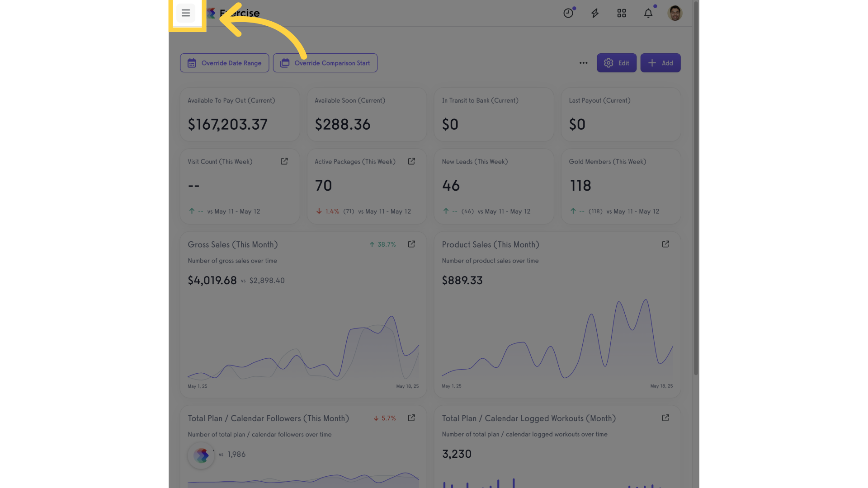The height and width of the screenshot is (488, 868).
Task: Open Gross Sales chart in new view
Action: click(x=411, y=244)
